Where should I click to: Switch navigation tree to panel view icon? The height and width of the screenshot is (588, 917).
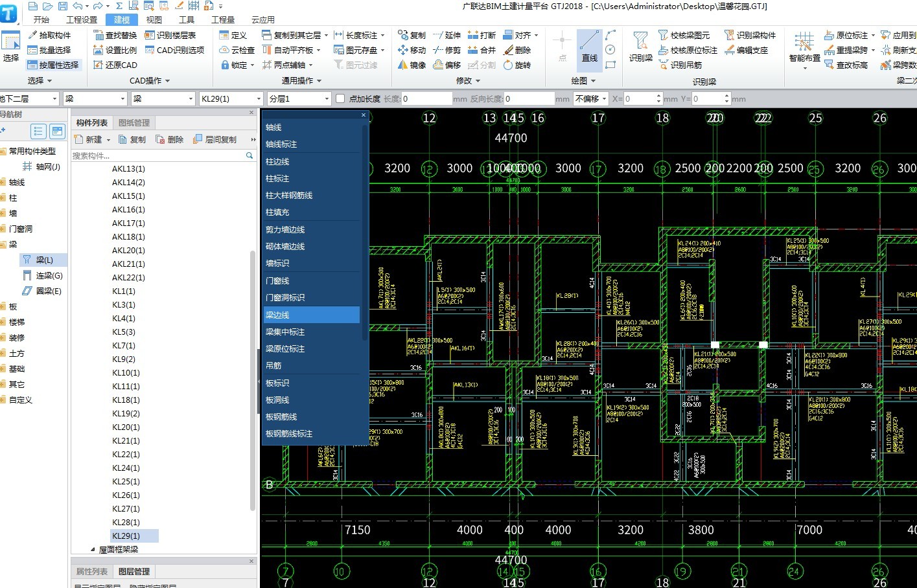[58, 131]
